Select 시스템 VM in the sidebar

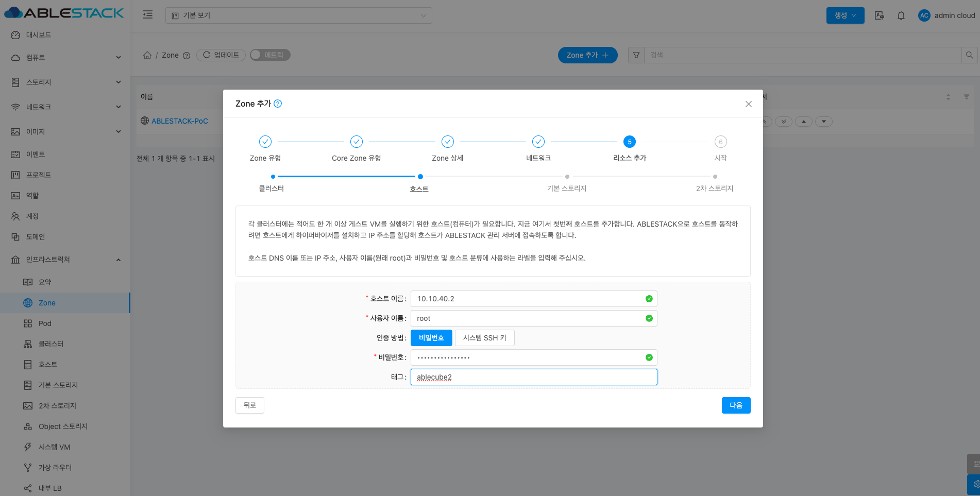[65, 447]
